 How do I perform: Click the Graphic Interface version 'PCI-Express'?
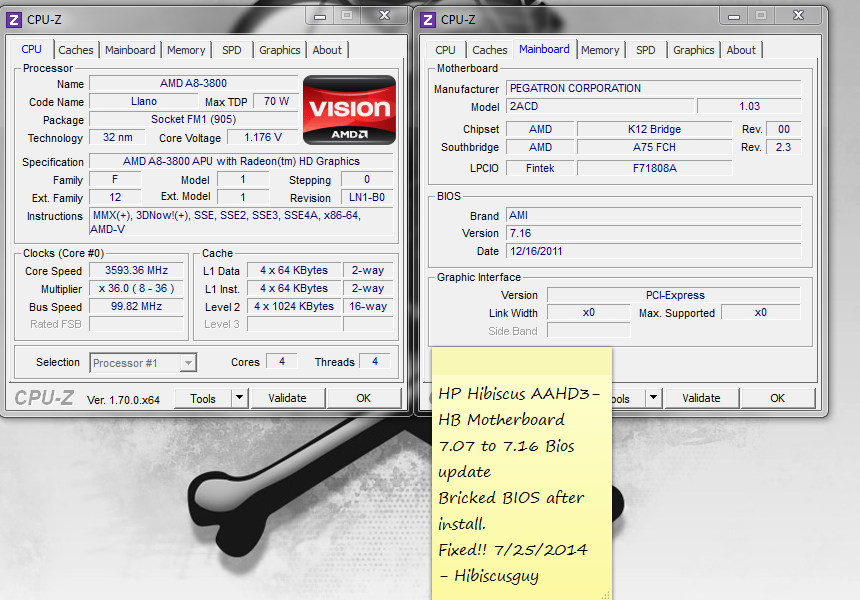point(674,295)
